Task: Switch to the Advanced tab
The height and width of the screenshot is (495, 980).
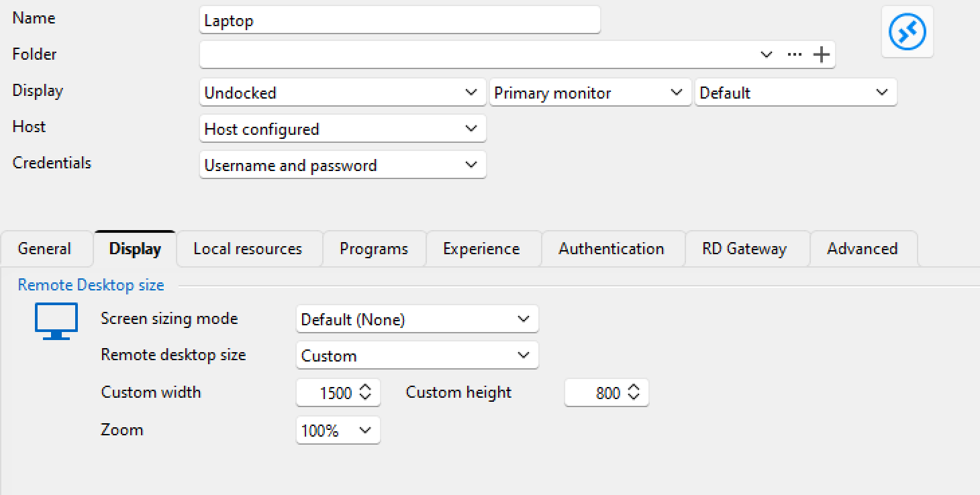Action: [863, 249]
